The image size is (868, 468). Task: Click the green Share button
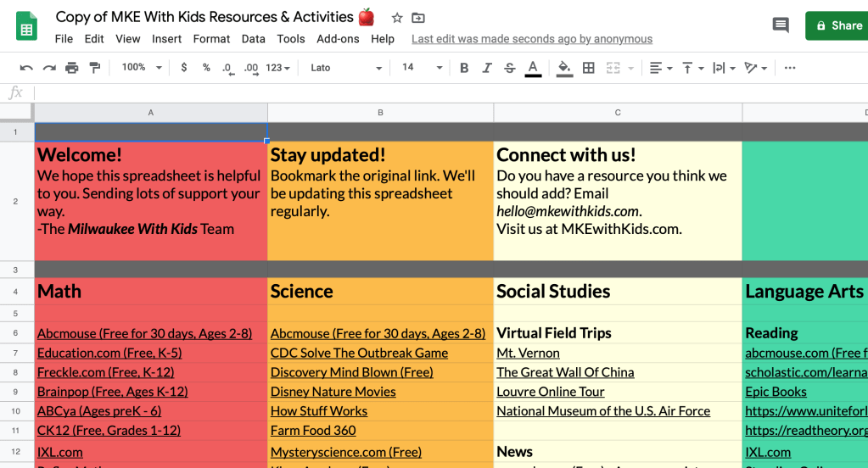[837, 25]
